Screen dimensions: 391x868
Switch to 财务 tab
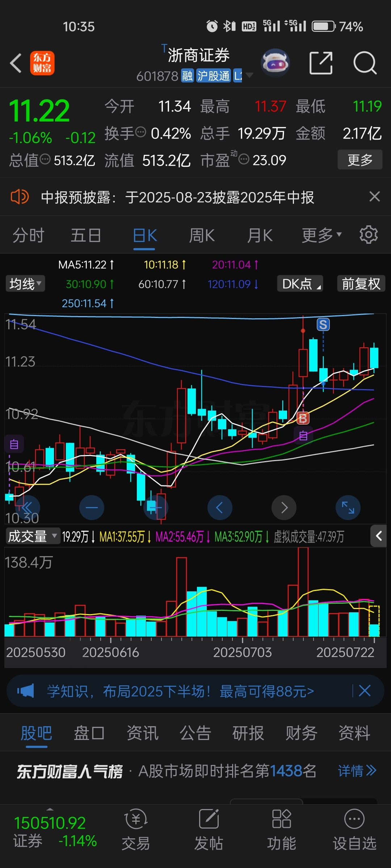point(301,733)
